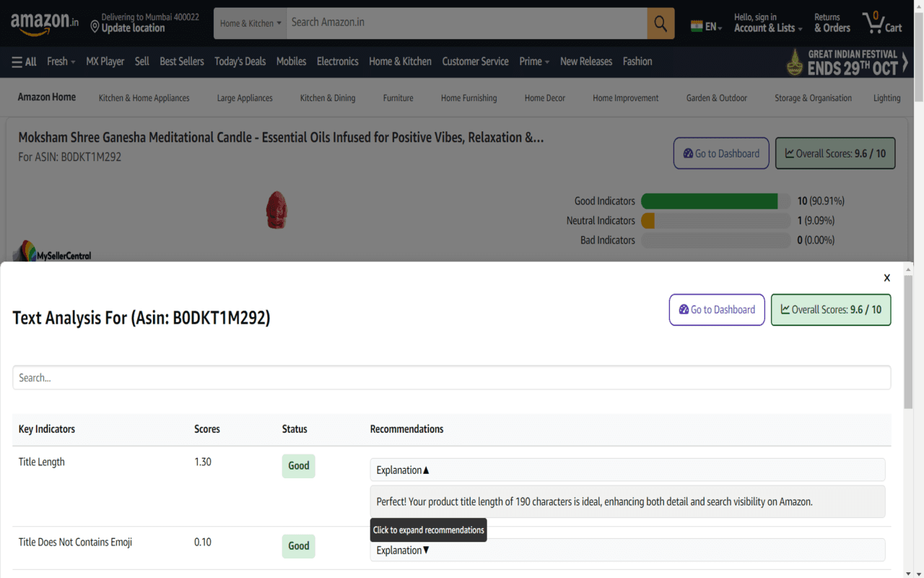Image resolution: width=924 pixels, height=578 pixels.
Task: Select the Home Furnishing tab
Action: point(469,98)
